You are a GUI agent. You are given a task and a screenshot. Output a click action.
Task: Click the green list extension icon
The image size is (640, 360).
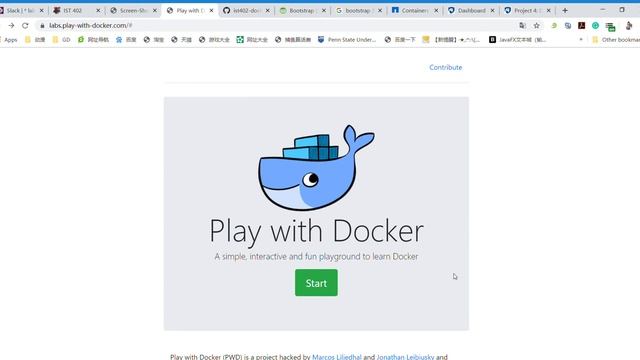coord(610,27)
